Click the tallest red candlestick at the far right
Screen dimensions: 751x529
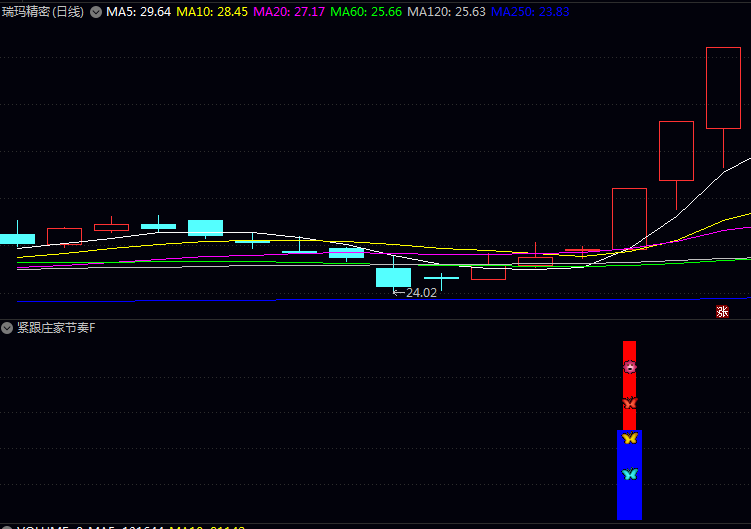723,88
